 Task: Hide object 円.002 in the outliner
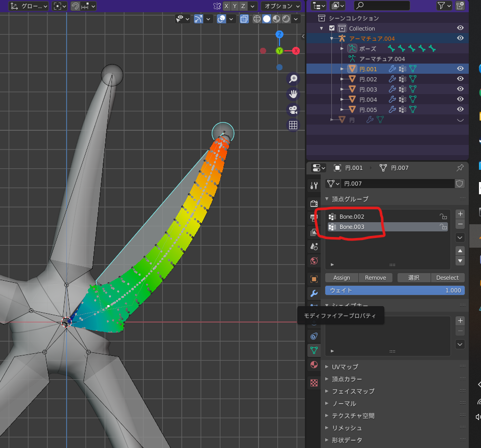[x=460, y=79]
